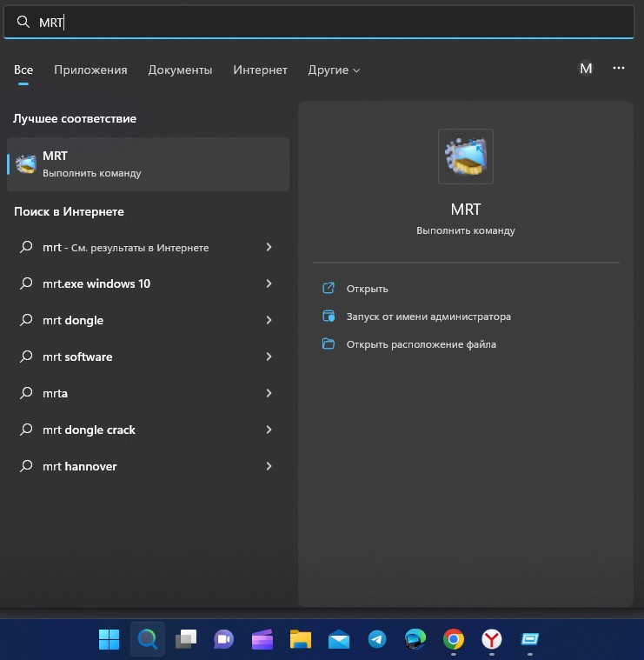Click the Windows Start button in taskbar
Viewport: 644px width, 660px height.
110,640
